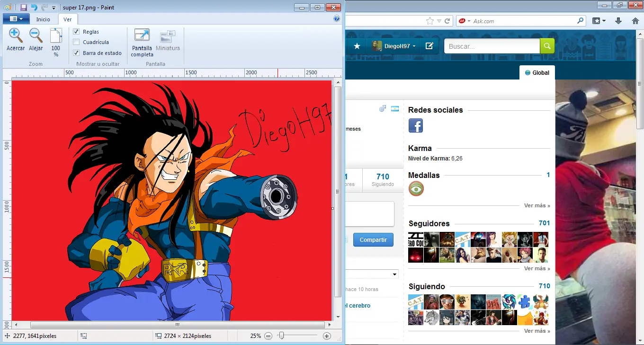Bookmark page with browser star icon
Image resolution: width=644 pixels, height=345 pixels.
click(x=429, y=21)
